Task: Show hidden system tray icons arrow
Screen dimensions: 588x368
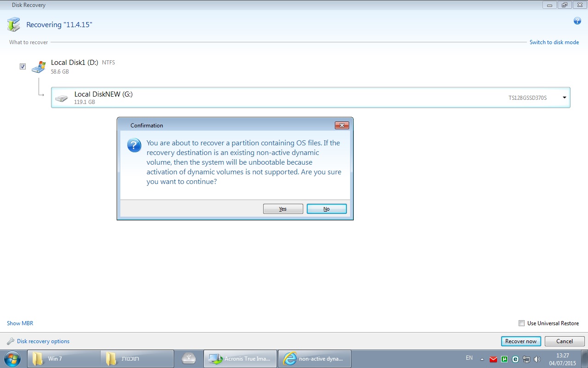Action: point(482,359)
